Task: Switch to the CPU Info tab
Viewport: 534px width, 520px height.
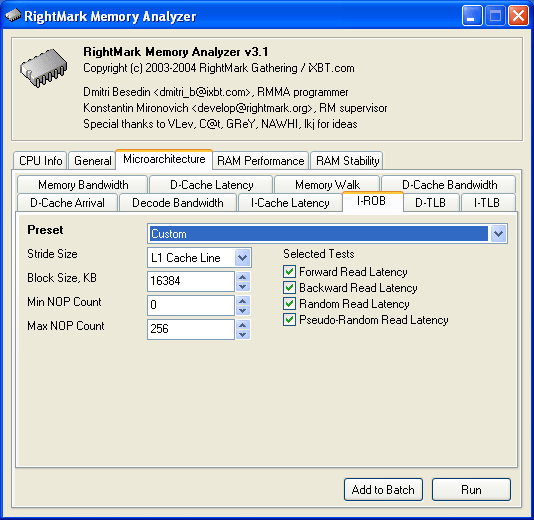Action: tap(41, 160)
